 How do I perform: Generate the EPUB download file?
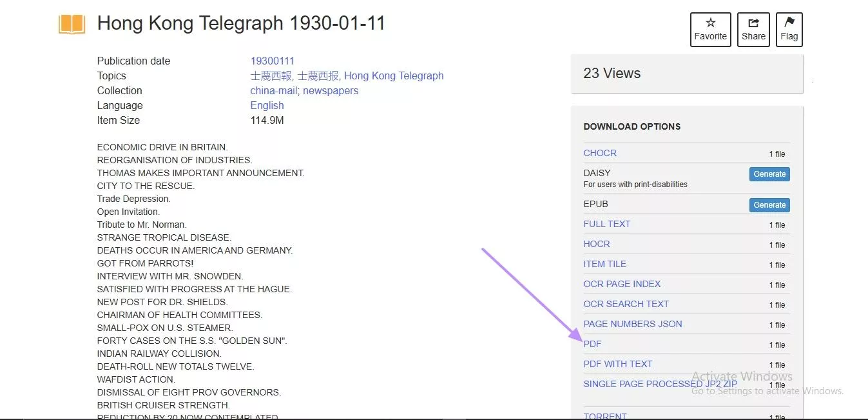[769, 205]
